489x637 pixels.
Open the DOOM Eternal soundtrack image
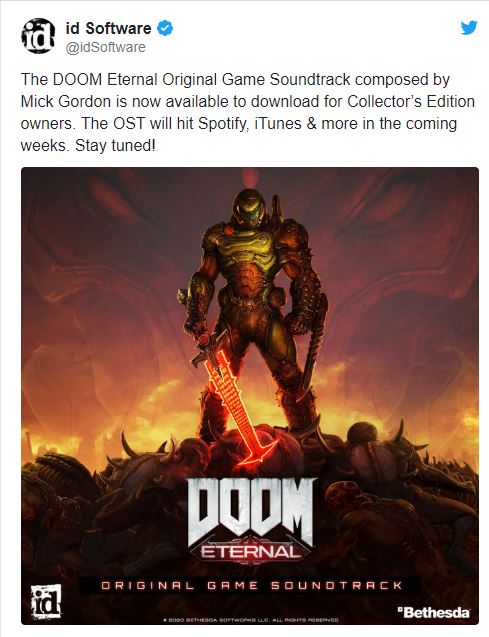[250, 396]
